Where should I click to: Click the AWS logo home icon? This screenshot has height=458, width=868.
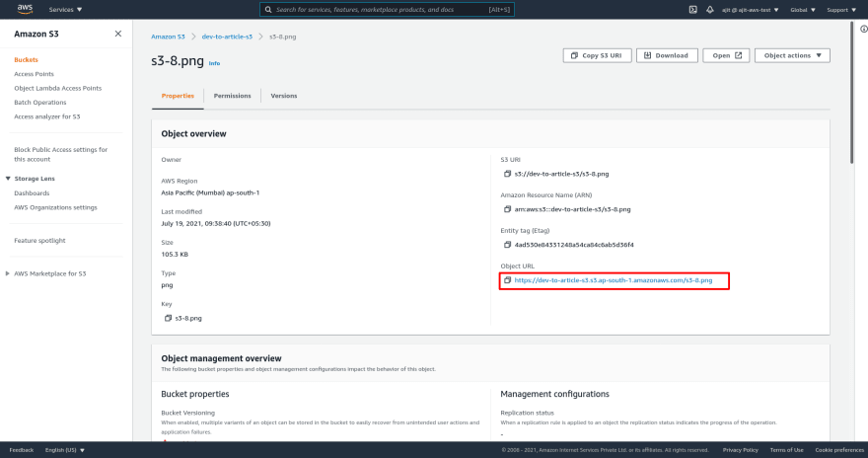click(x=25, y=9)
